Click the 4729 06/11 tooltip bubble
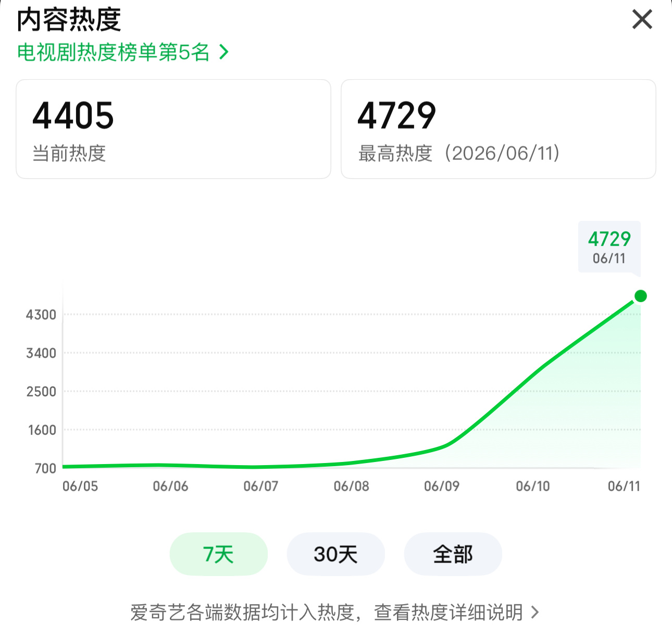Screen dimensions: 672x637 pyautogui.click(x=609, y=248)
